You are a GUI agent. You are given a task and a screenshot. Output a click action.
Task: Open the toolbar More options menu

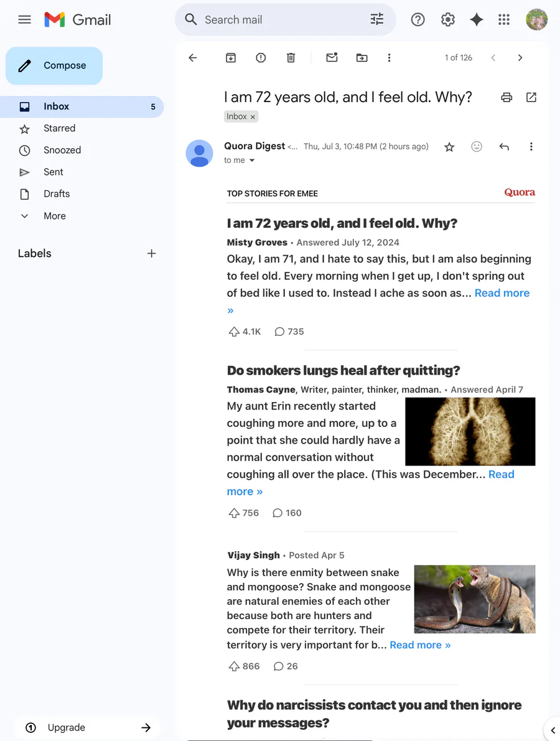389,58
